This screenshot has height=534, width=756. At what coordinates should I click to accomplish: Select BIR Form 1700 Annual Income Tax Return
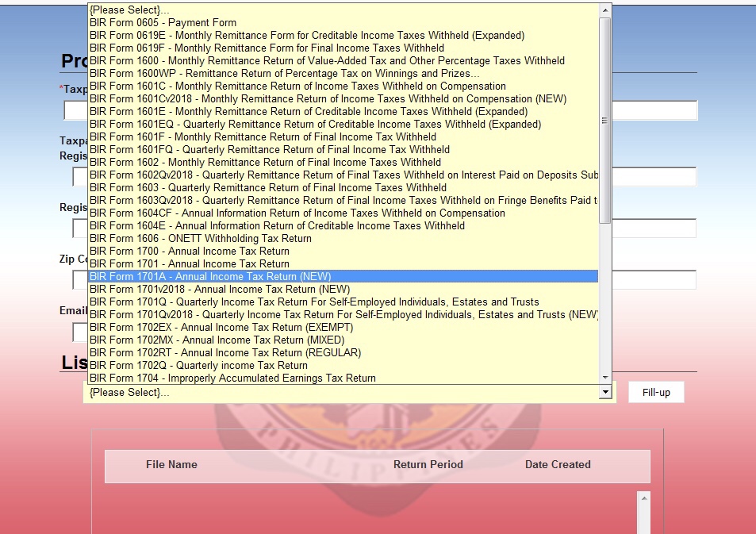tap(190, 252)
